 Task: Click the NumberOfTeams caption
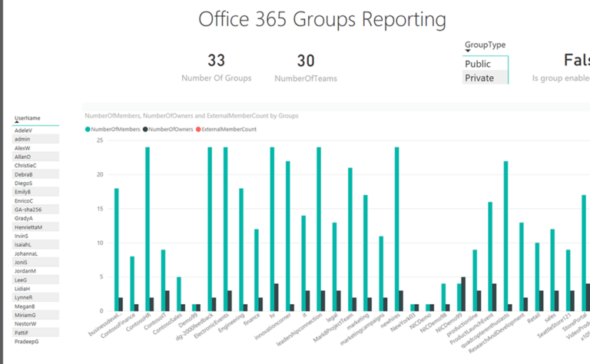click(306, 78)
